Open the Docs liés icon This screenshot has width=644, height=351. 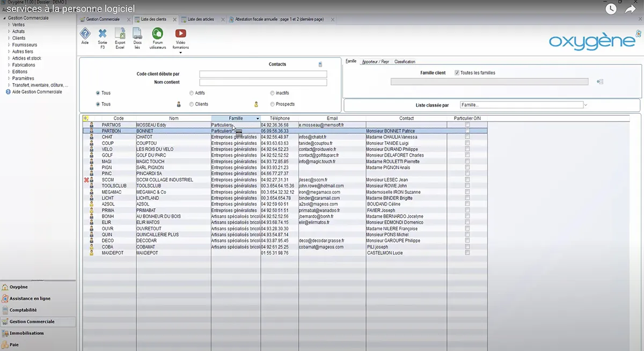[137, 34]
